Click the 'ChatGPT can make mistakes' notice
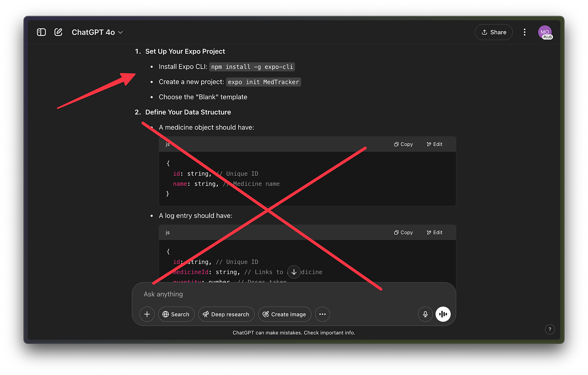The height and width of the screenshot is (375, 588). click(x=294, y=333)
